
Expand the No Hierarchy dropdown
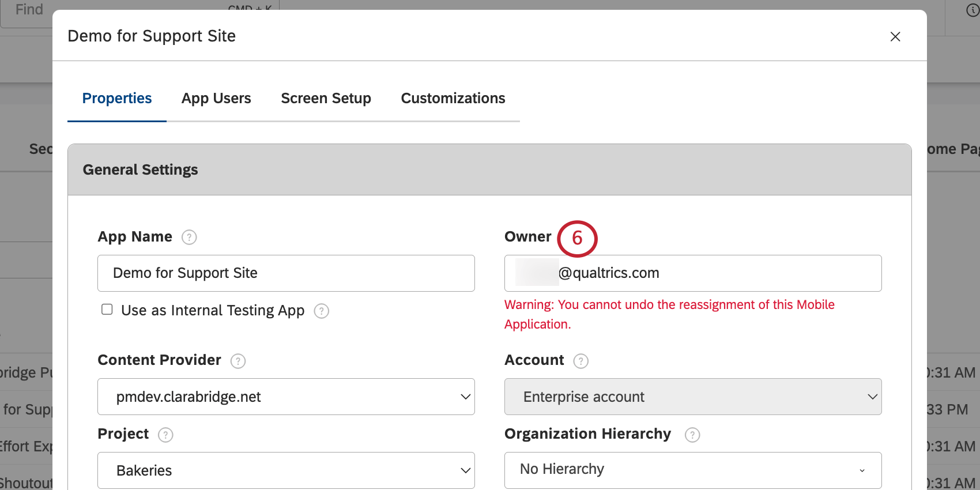[692, 470]
